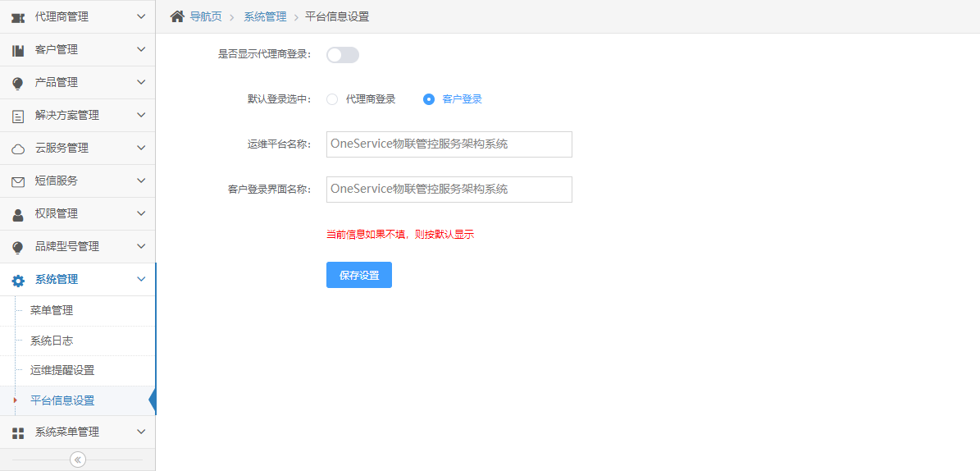This screenshot has width=980, height=471.
Task: Expand 客户管理 chevron
Action: 141,49
